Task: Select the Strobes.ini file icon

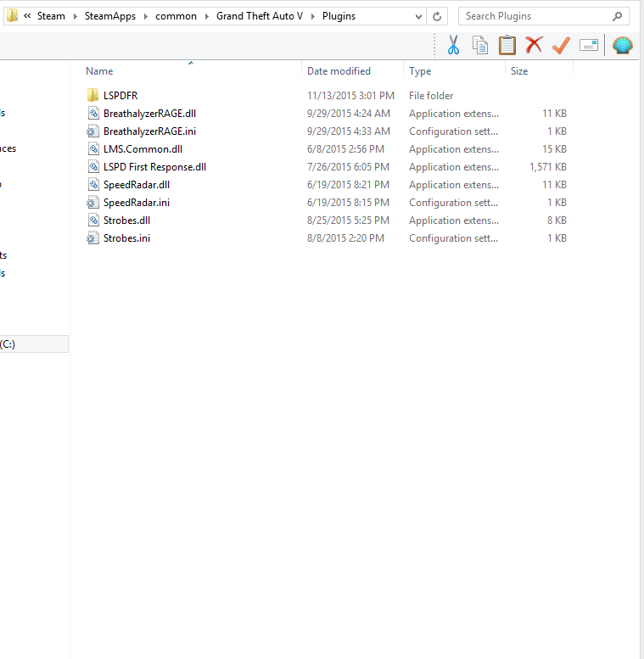Action: (x=92, y=237)
